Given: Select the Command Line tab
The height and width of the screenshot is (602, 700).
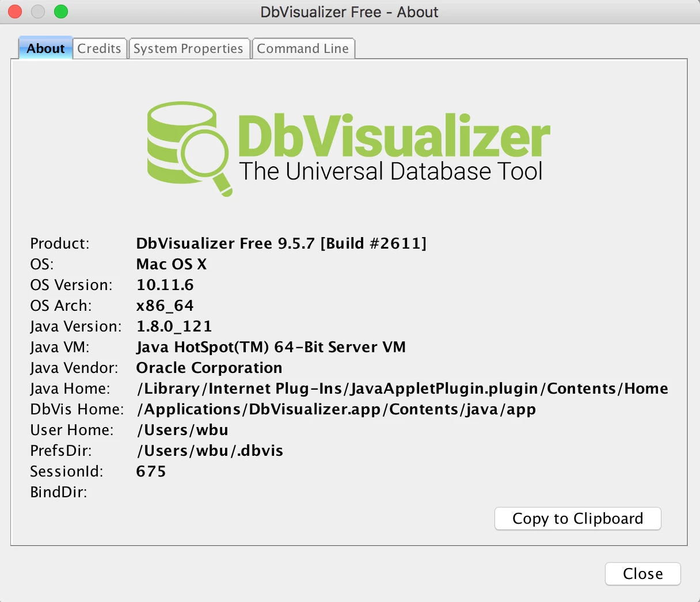Looking at the screenshot, I should pos(303,48).
